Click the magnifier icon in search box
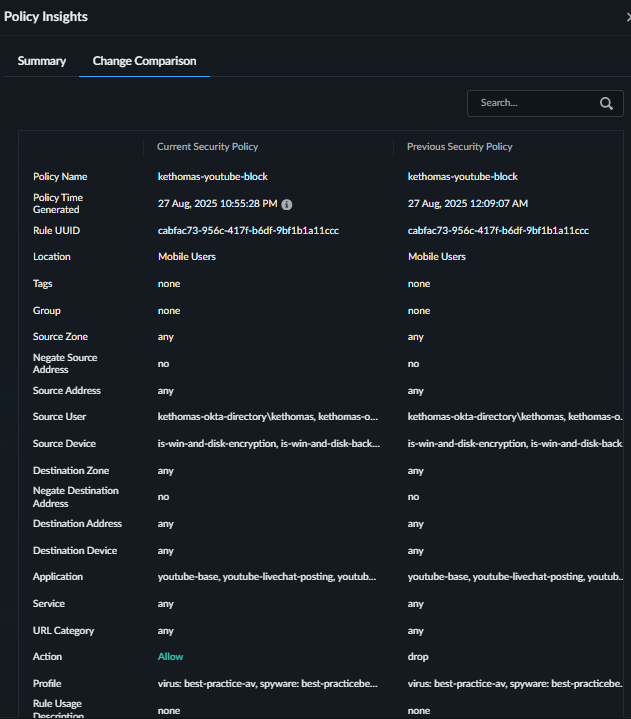This screenshot has height=719, width=631. tap(606, 103)
